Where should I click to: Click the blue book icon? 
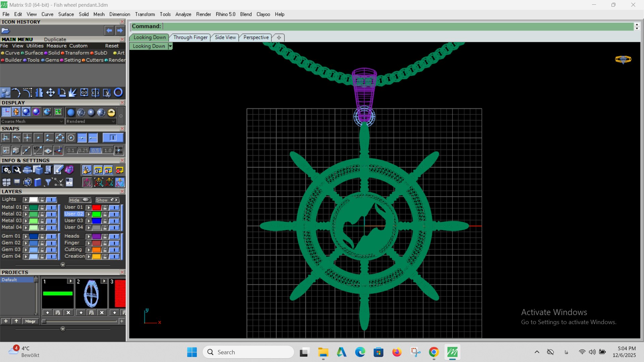(38, 182)
